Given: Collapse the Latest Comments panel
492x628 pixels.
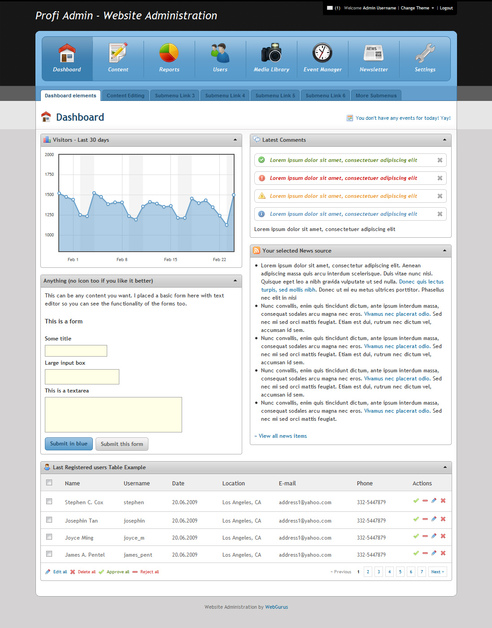Looking at the screenshot, I should click(x=445, y=140).
